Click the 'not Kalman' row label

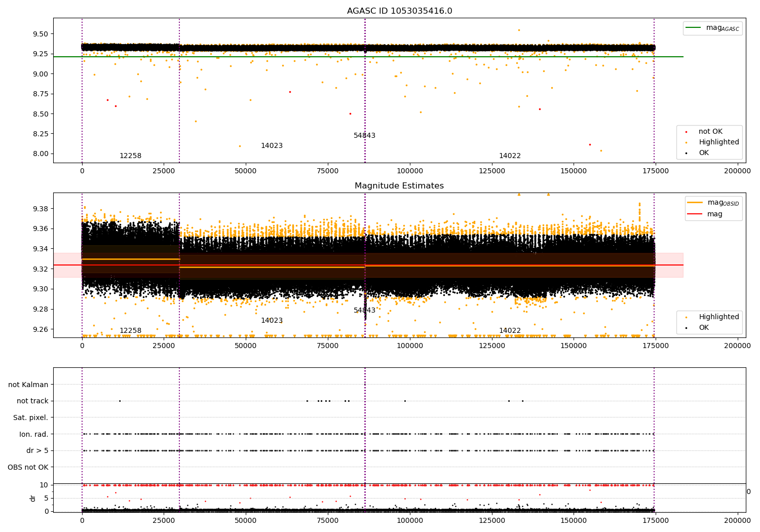(28, 385)
